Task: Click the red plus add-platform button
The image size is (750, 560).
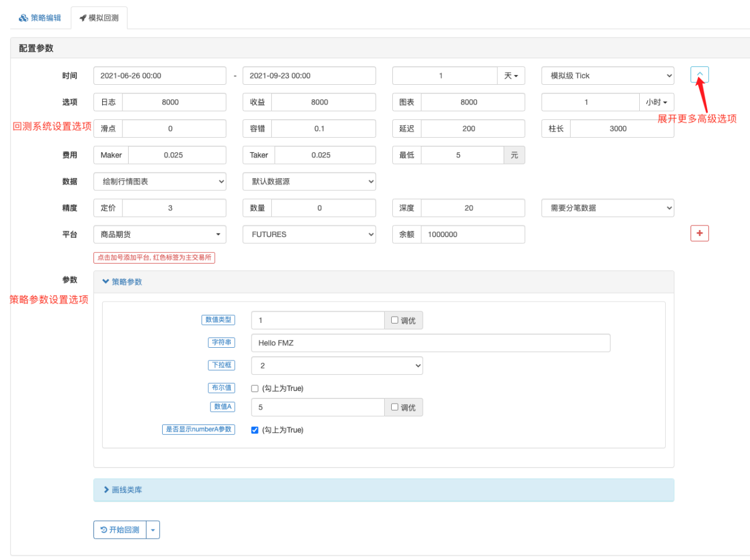Action: pyautogui.click(x=699, y=233)
